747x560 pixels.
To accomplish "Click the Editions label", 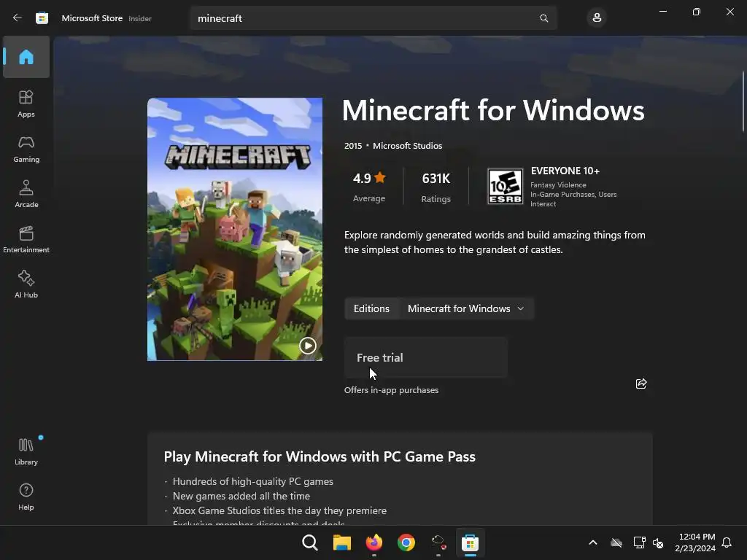I will [371, 308].
